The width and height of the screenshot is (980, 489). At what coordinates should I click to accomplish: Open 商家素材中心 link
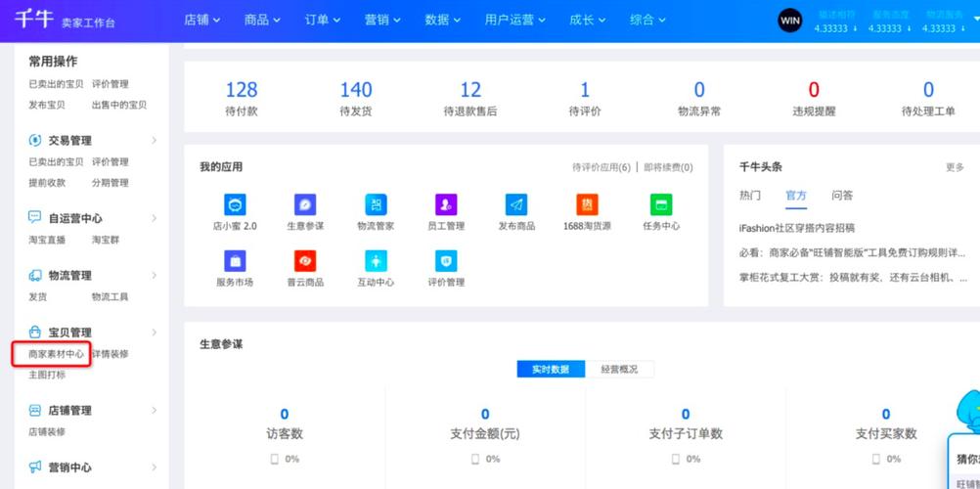pos(57,354)
